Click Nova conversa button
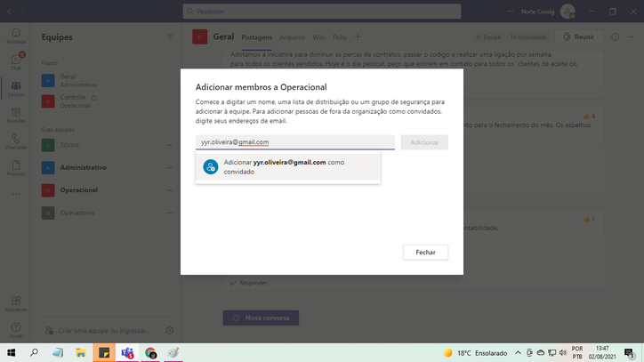 pyautogui.click(x=261, y=318)
